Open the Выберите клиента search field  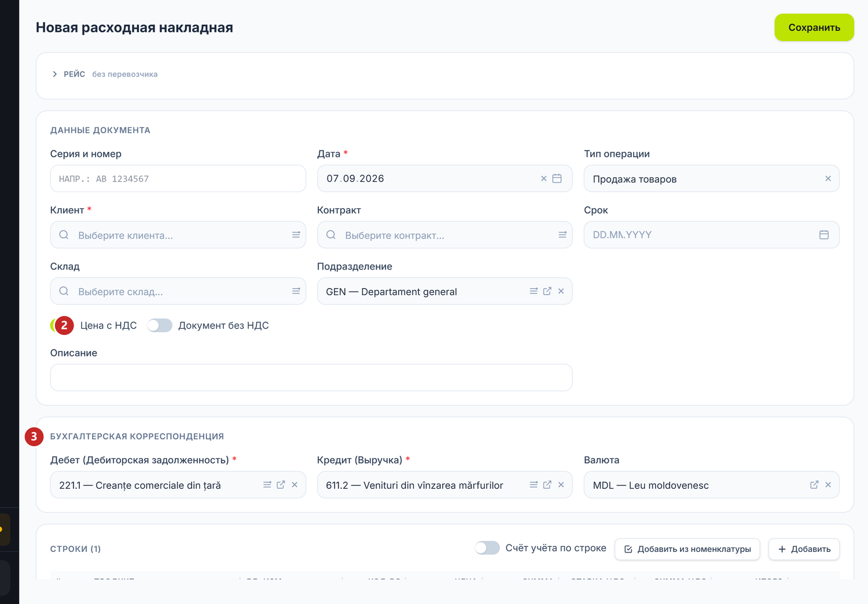tap(178, 235)
